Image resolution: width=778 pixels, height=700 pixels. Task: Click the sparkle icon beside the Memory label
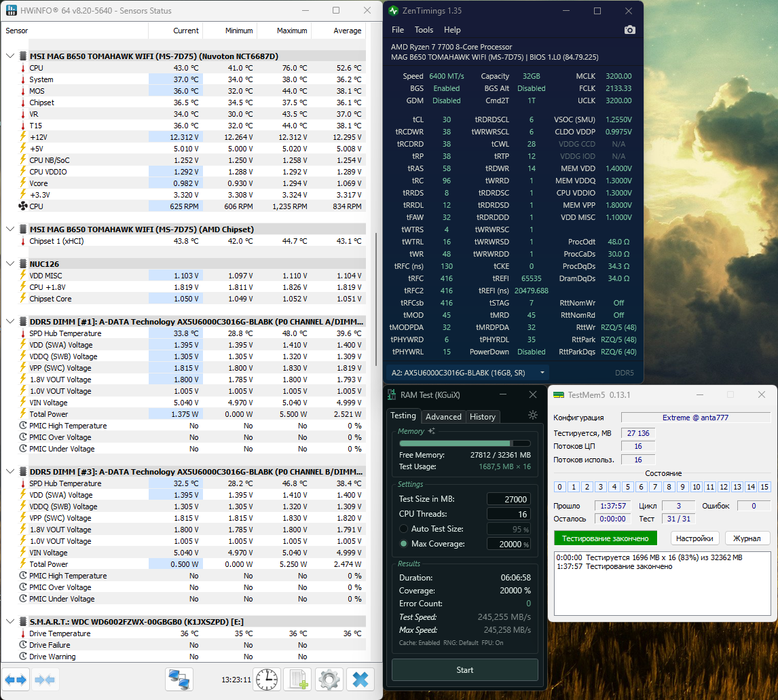pos(432,431)
